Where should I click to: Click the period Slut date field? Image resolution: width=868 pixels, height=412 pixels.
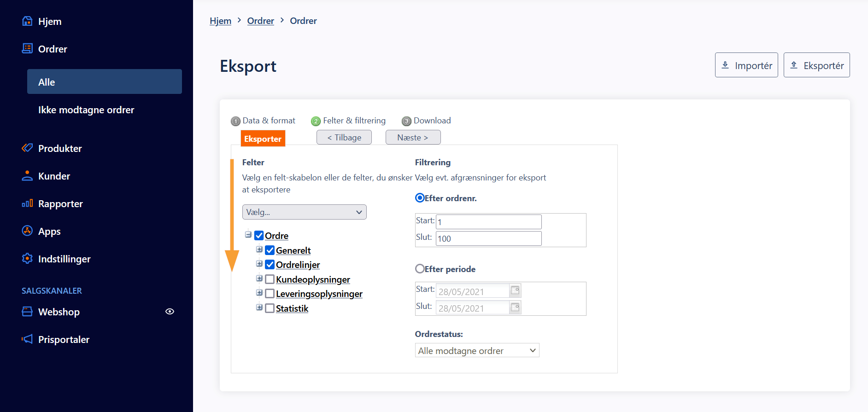tap(473, 308)
